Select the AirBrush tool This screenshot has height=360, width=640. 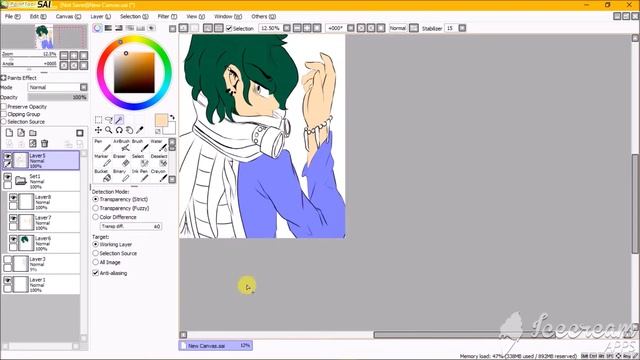click(121, 144)
